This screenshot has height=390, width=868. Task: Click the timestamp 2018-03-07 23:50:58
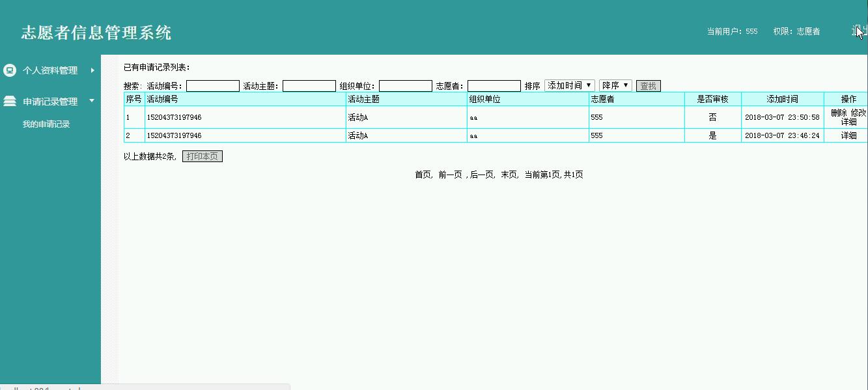tap(782, 117)
